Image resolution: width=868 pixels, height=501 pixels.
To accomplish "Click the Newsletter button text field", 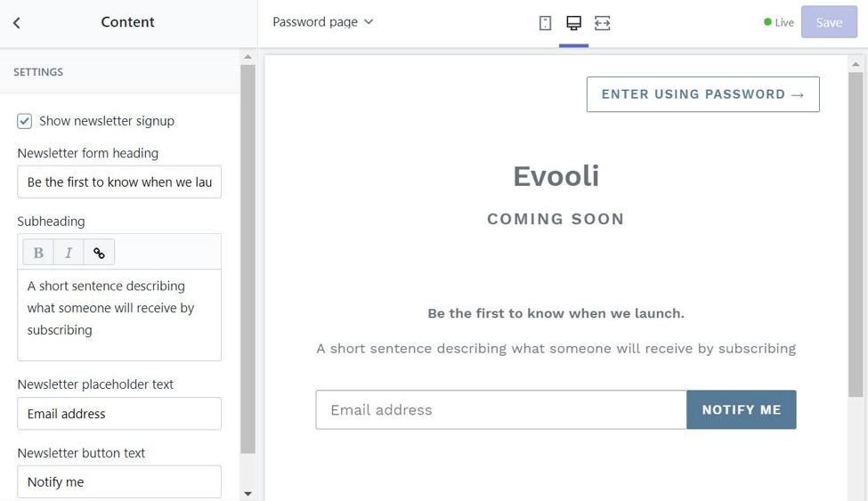I will (x=119, y=481).
